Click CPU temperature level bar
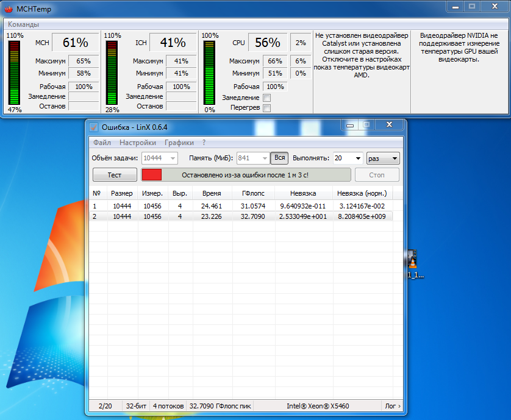Screen dimensions: 511x420 (x=209, y=73)
